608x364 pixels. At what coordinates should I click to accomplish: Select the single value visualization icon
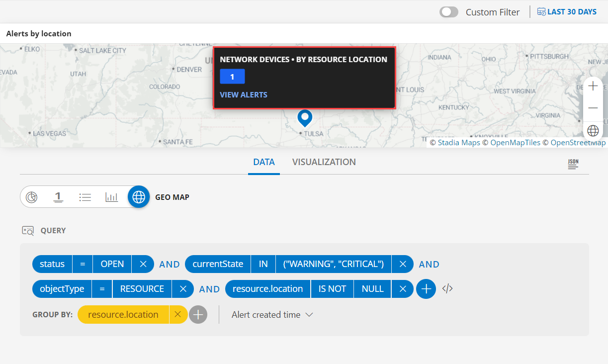58,197
